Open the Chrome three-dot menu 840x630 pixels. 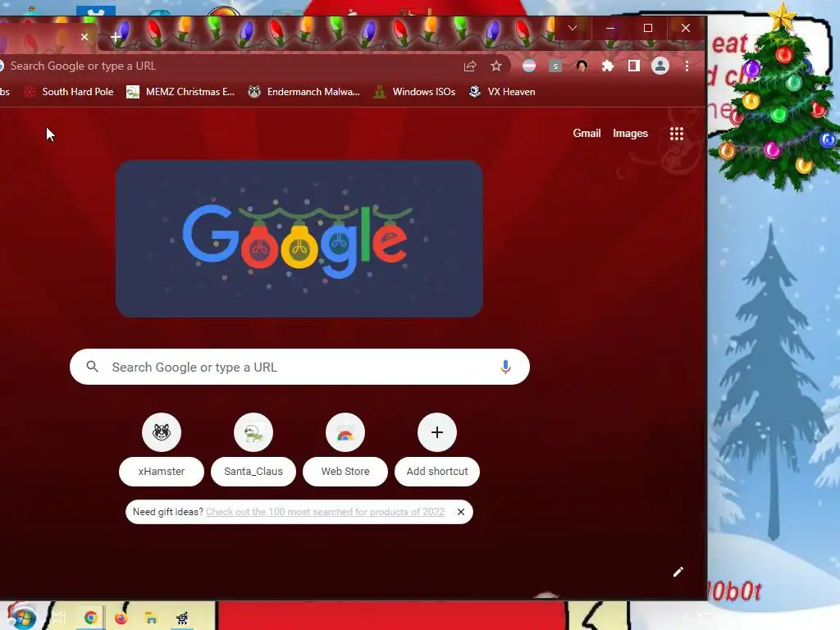(x=687, y=66)
